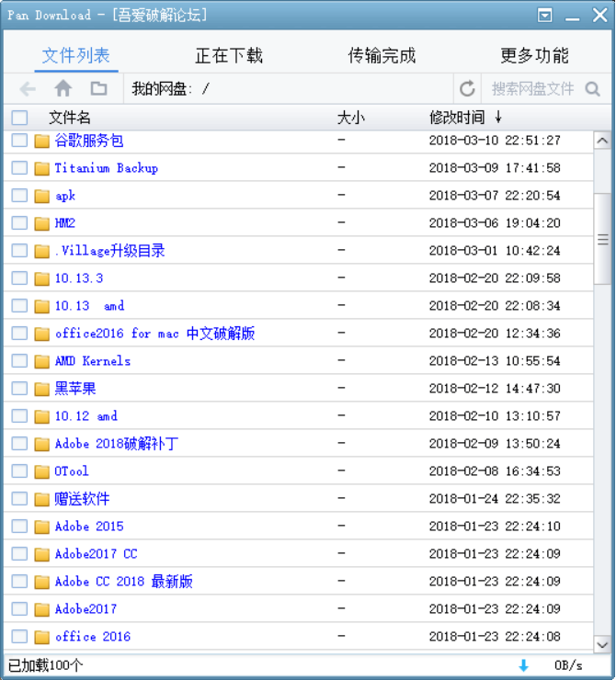
Task: Click the scrollbar up arrow
Action: [x=602, y=141]
